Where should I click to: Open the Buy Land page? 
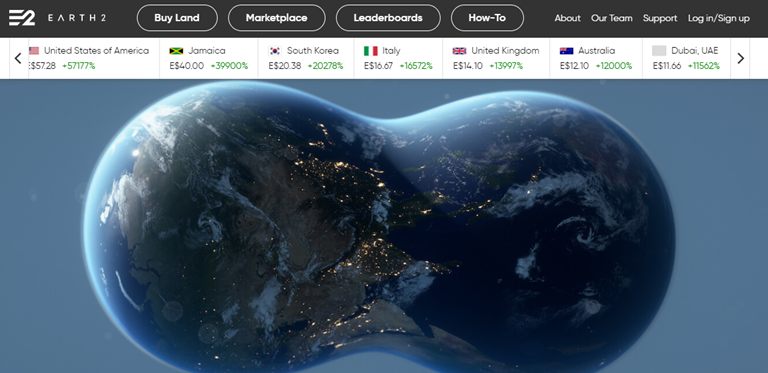point(177,18)
